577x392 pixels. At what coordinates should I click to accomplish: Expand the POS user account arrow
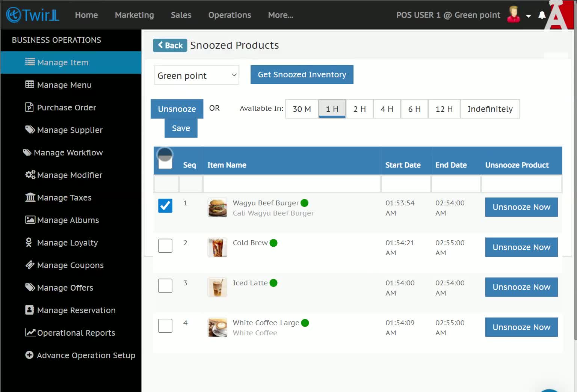tap(529, 16)
